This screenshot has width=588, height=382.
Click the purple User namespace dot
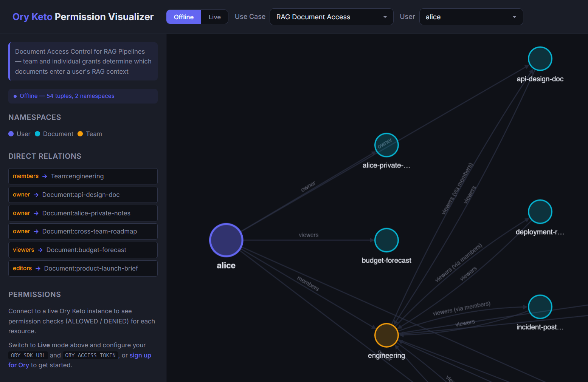pyautogui.click(x=11, y=134)
